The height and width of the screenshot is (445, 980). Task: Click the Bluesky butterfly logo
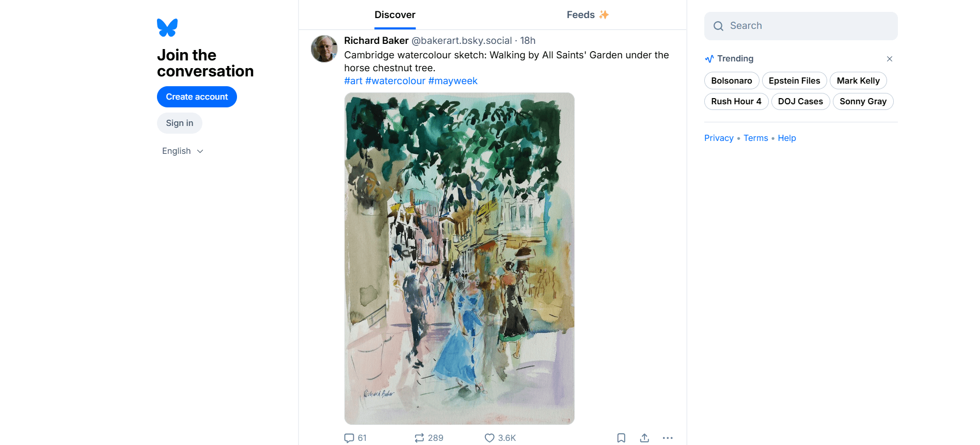tap(167, 28)
